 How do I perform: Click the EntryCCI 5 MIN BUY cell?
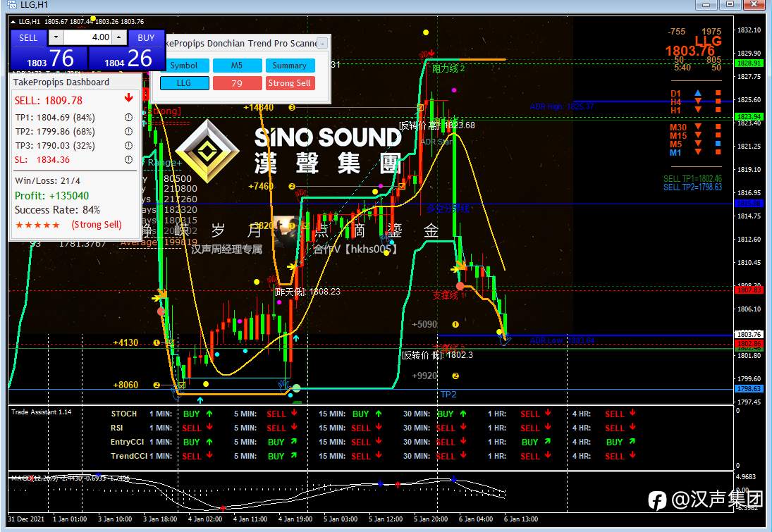pos(283,442)
